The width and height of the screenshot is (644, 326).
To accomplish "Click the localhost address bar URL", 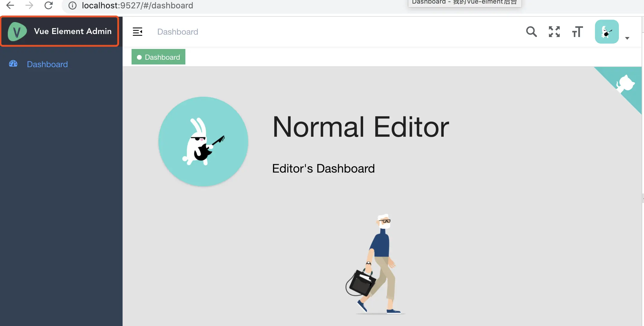I will [x=138, y=5].
